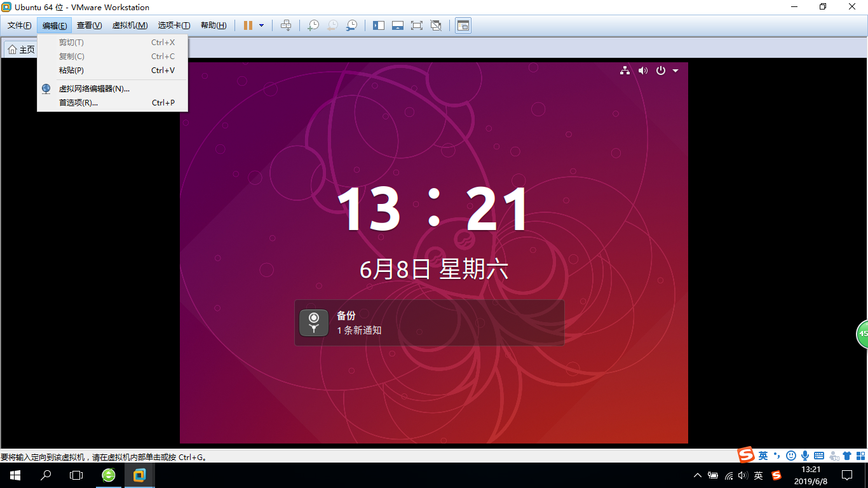Toggle the thumbnail bar view icon
This screenshot has height=488, width=868.
click(398, 25)
